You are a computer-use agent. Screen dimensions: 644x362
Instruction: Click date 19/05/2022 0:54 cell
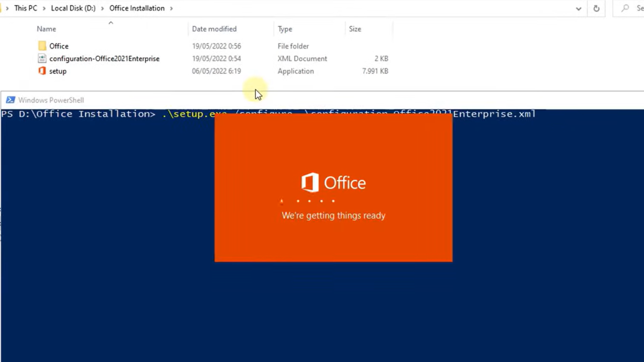[216, 59]
